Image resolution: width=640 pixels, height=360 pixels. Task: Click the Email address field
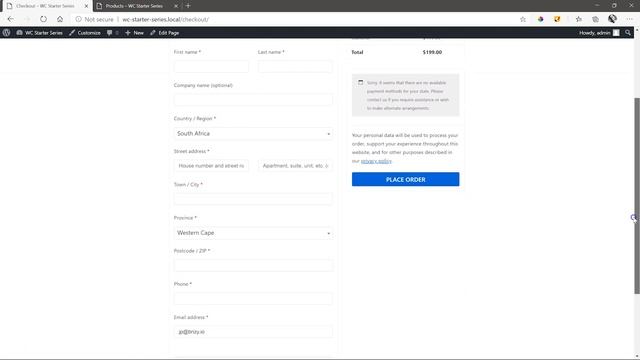[x=253, y=332]
